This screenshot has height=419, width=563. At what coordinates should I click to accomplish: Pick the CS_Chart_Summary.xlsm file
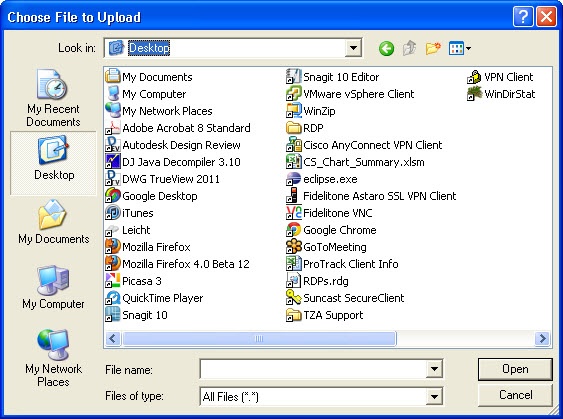click(355, 162)
